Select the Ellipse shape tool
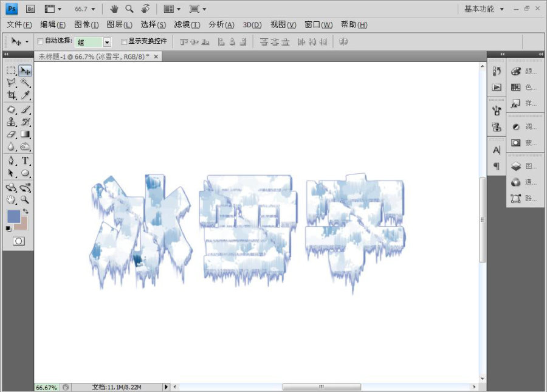 (x=25, y=173)
